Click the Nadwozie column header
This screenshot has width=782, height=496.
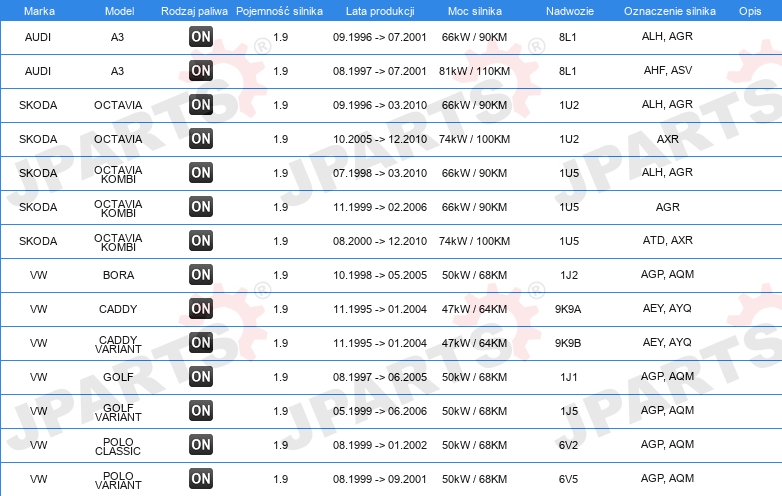570,11
